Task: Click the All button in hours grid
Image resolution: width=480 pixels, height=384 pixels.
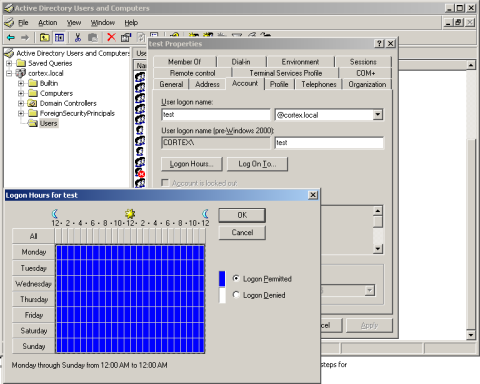Action: point(33,236)
